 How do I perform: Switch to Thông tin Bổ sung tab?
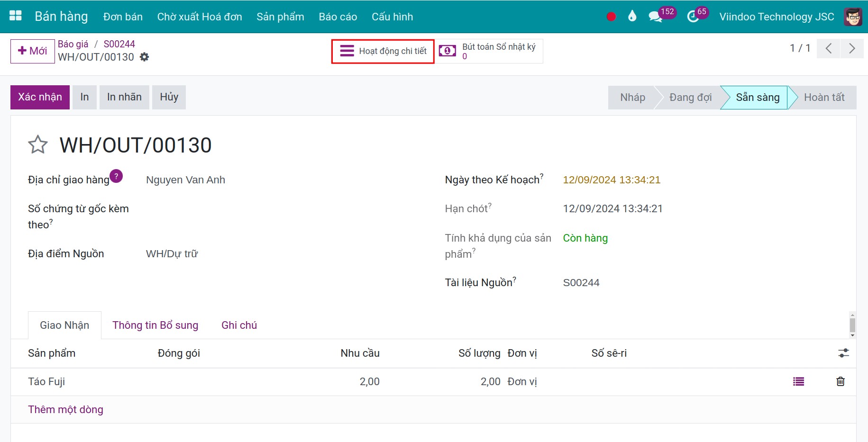(155, 325)
